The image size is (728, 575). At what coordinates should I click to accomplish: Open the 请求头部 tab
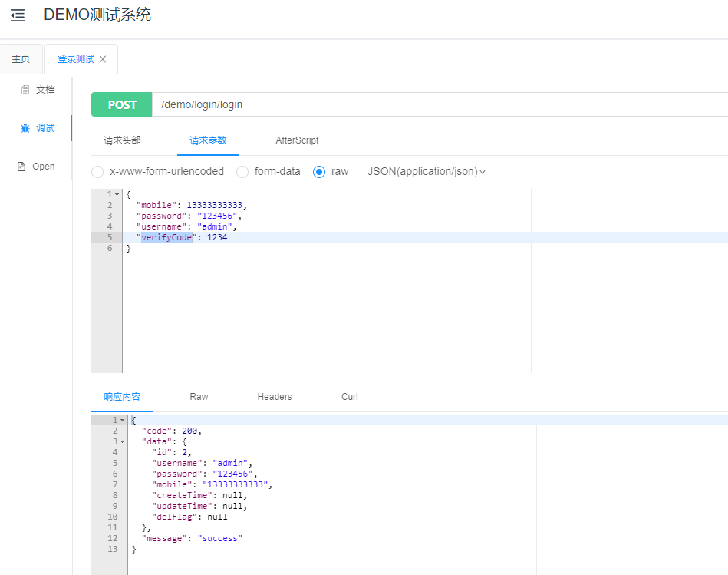click(122, 140)
